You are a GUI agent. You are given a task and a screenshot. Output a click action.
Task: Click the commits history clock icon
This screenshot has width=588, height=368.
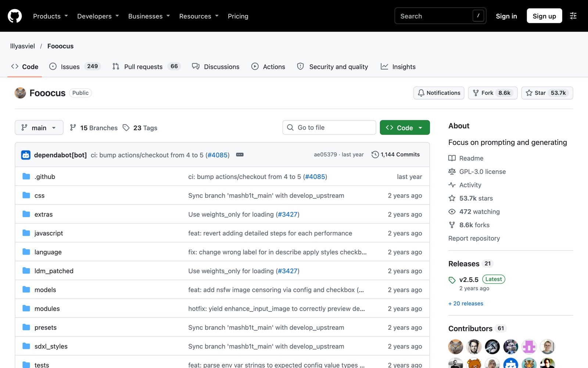[375, 155]
